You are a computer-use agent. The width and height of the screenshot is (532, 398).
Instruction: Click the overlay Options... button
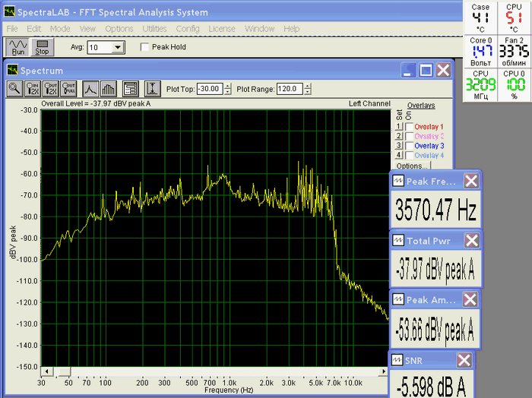[413, 166]
